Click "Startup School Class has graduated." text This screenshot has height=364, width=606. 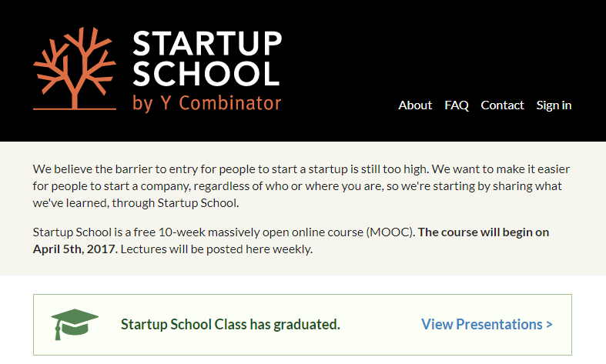230,324
